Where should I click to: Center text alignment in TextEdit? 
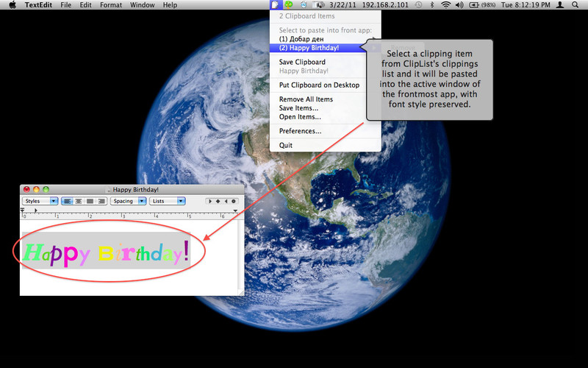point(79,201)
